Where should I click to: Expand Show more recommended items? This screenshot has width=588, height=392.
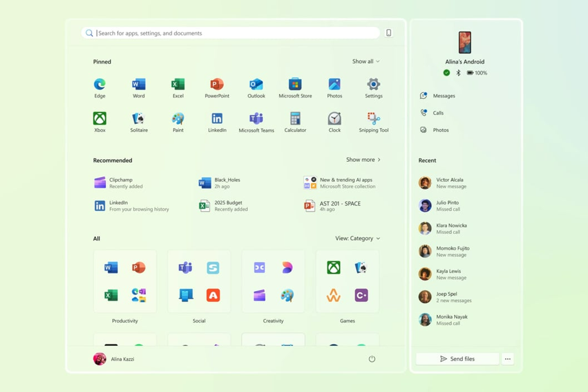point(363,159)
